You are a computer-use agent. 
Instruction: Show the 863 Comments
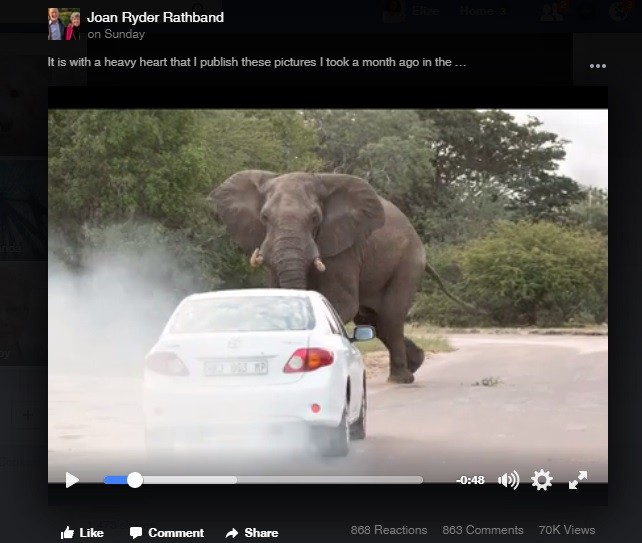tap(482, 530)
